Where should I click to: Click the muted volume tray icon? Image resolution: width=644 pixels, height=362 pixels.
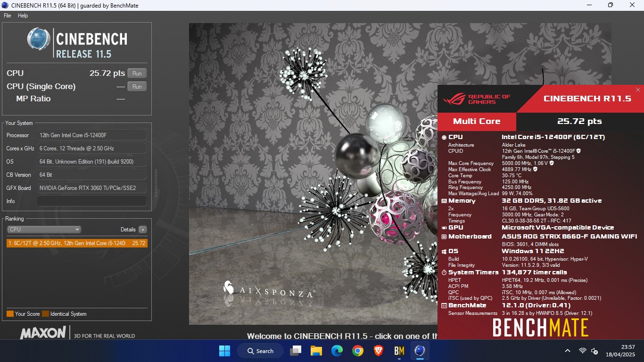594,351
